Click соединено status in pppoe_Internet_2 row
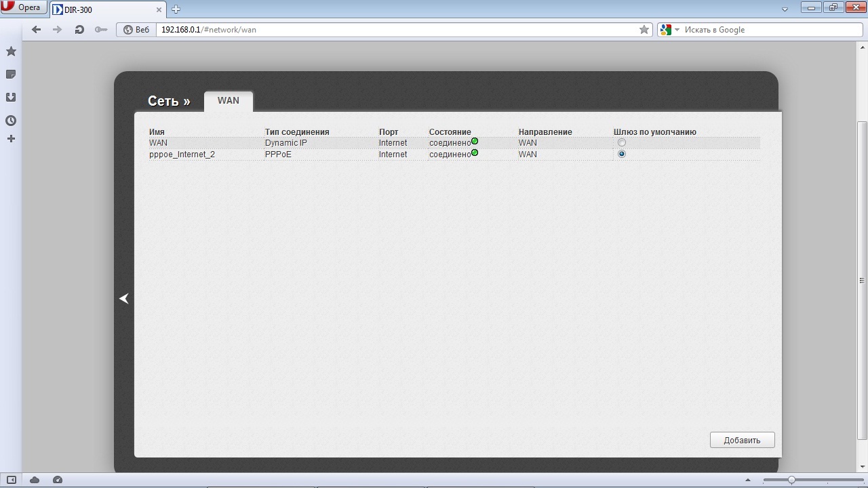 (450, 155)
